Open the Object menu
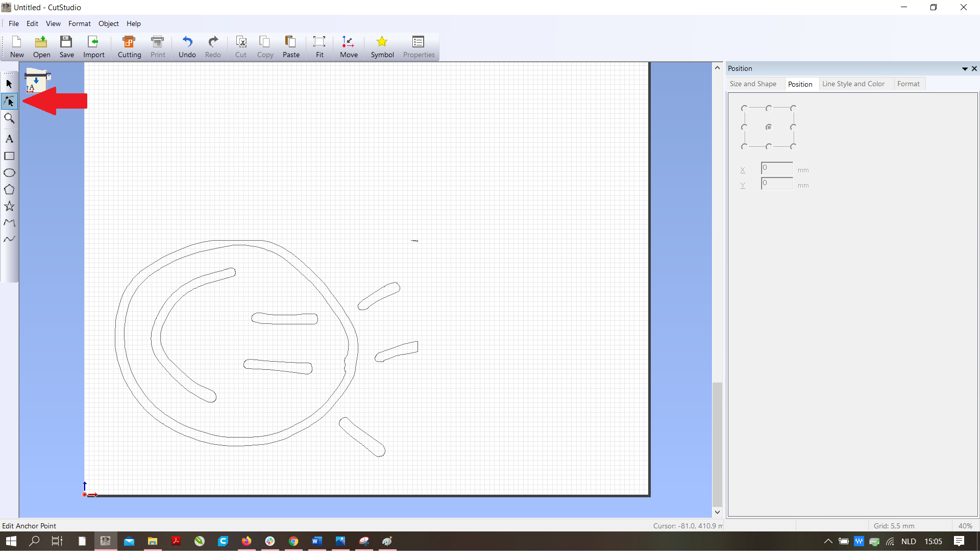 109,23
